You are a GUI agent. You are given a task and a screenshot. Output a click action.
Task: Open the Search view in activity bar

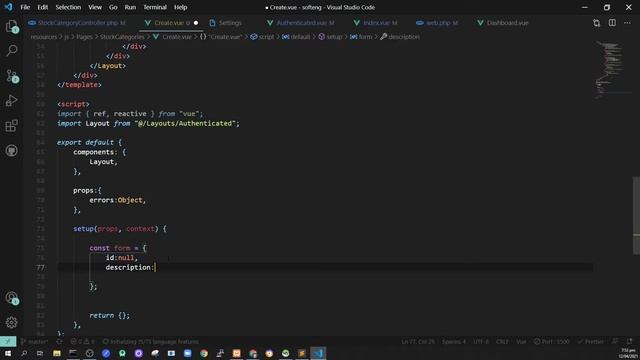(11, 51)
